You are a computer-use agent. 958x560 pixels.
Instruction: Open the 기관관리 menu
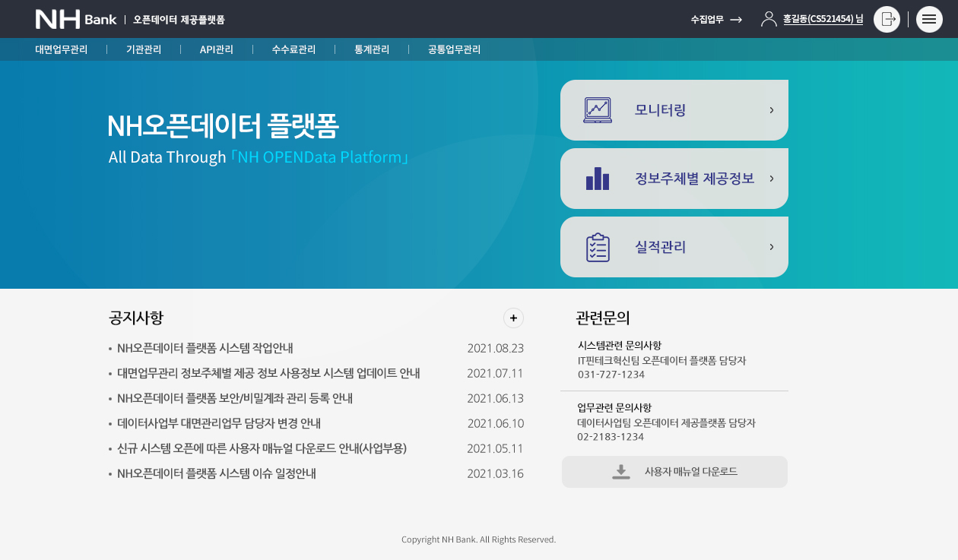click(144, 49)
